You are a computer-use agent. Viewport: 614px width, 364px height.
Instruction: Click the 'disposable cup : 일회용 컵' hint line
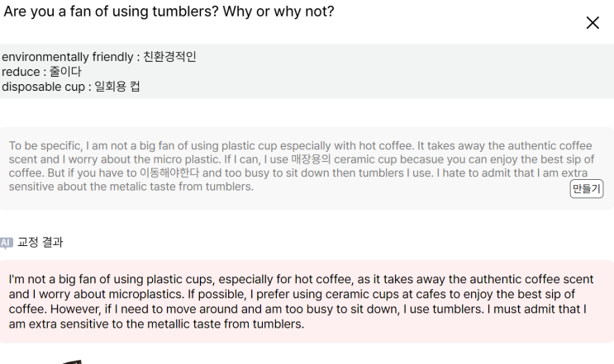click(x=70, y=87)
